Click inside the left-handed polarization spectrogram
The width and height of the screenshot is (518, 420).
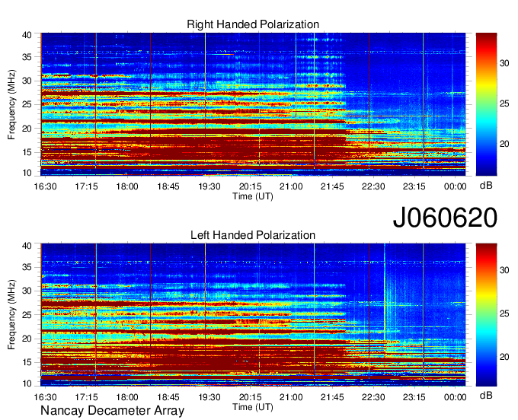[253, 314]
